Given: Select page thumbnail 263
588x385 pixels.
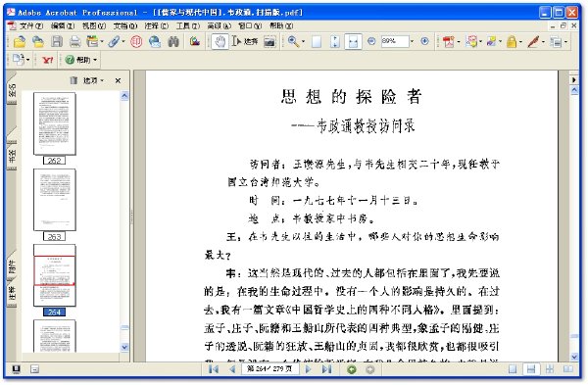Looking at the screenshot, I should [x=54, y=200].
